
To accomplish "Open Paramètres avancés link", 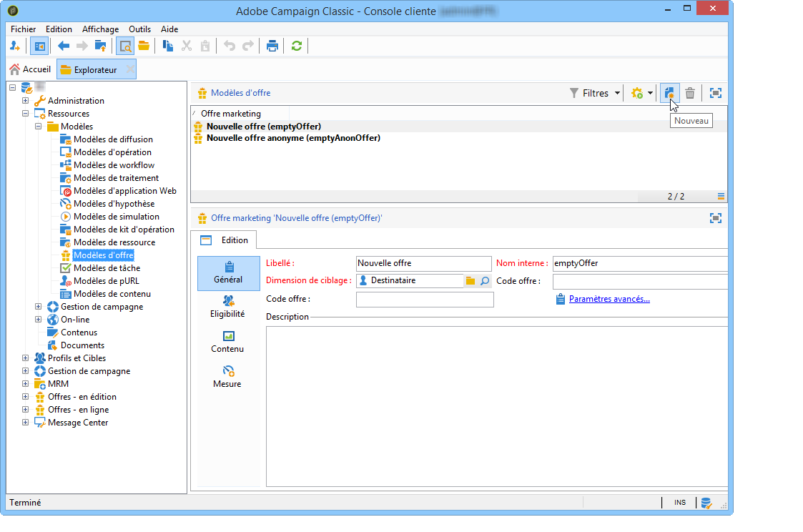I will click(x=609, y=299).
